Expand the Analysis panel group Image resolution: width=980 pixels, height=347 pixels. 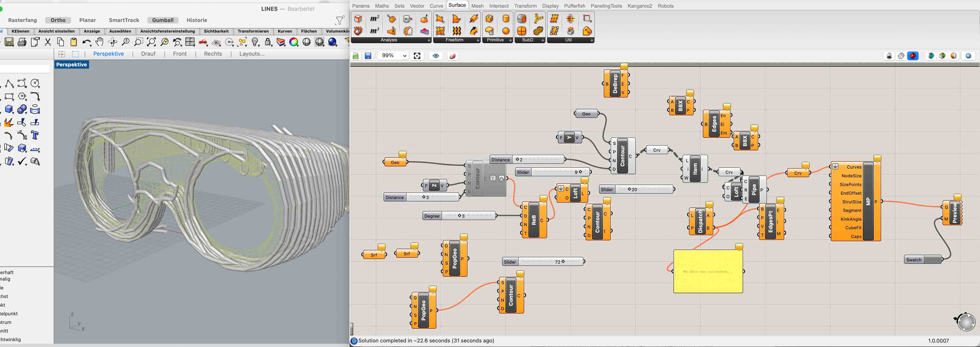pyautogui.click(x=429, y=40)
